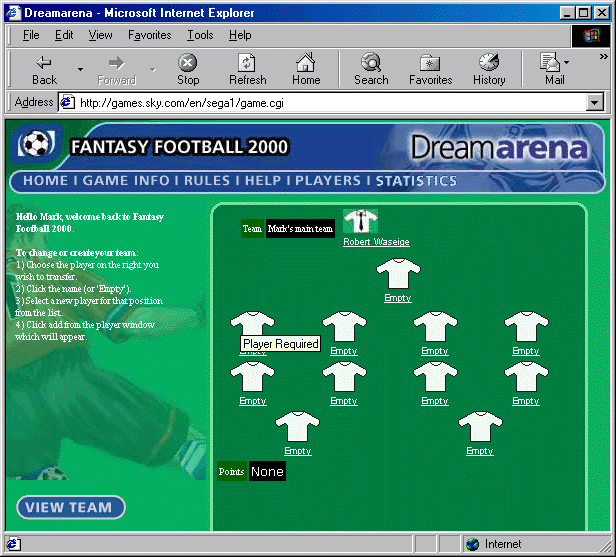616x557 pixels.
Task: Select Robert Waseige manager shirt icon
Action: [x=358, y=222]
